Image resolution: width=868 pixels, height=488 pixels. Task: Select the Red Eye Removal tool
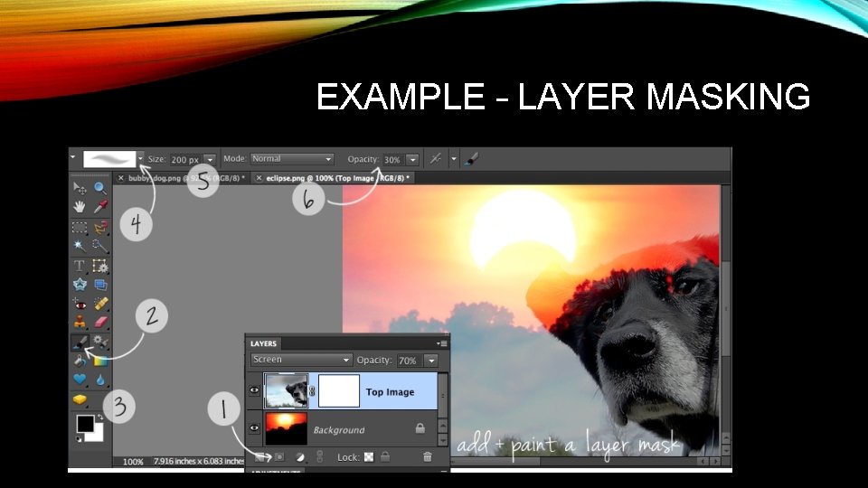pyautogui.click(x=80, y=304)
